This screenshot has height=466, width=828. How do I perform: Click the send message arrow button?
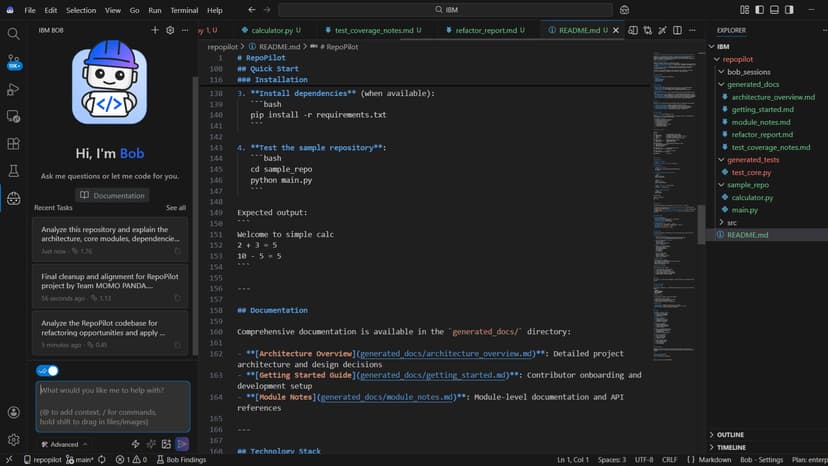click(x=182, y=444)
